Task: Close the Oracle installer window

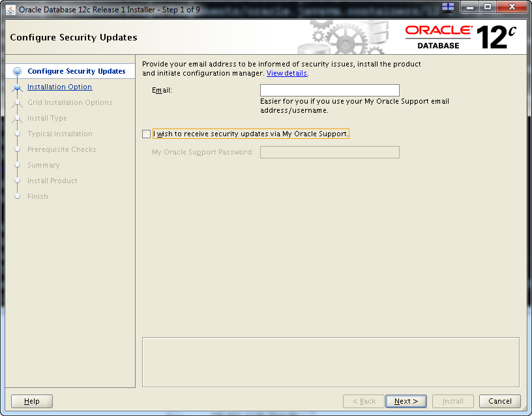Action: (x=512, y=7)
